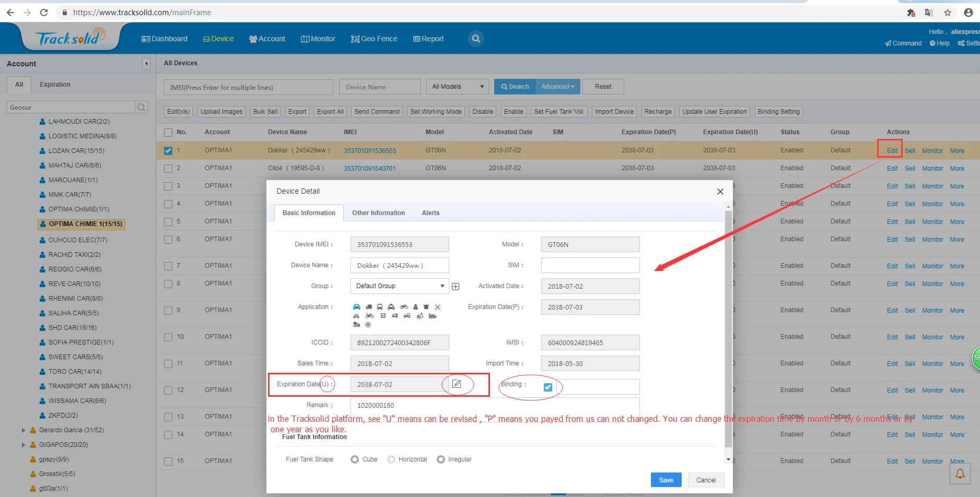The width and height of the screenshot is (980, 497).
Task: Click the dialog scrollbar down arrow
Action: [728, 460]
